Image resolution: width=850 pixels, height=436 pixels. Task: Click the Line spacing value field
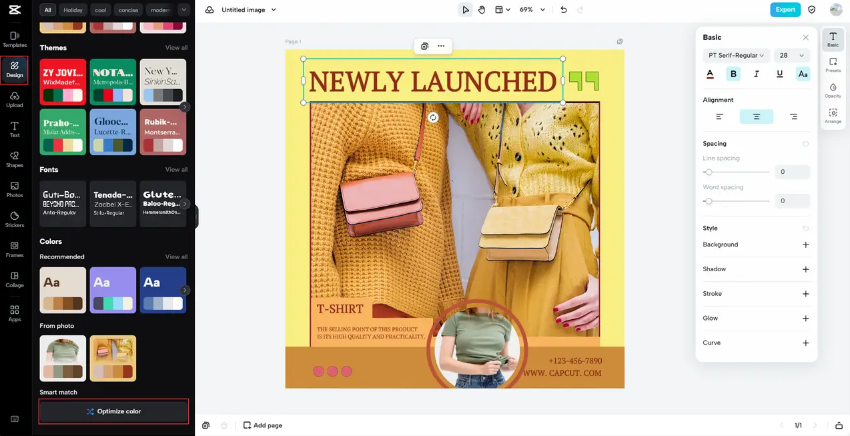792,172
